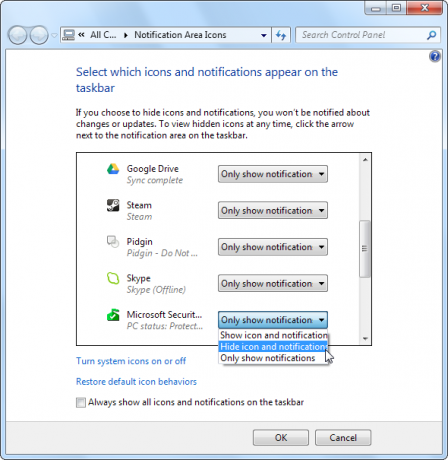Click the Microsoft Security Essentials icon
The image size is (448, 460).
[113, 315]
